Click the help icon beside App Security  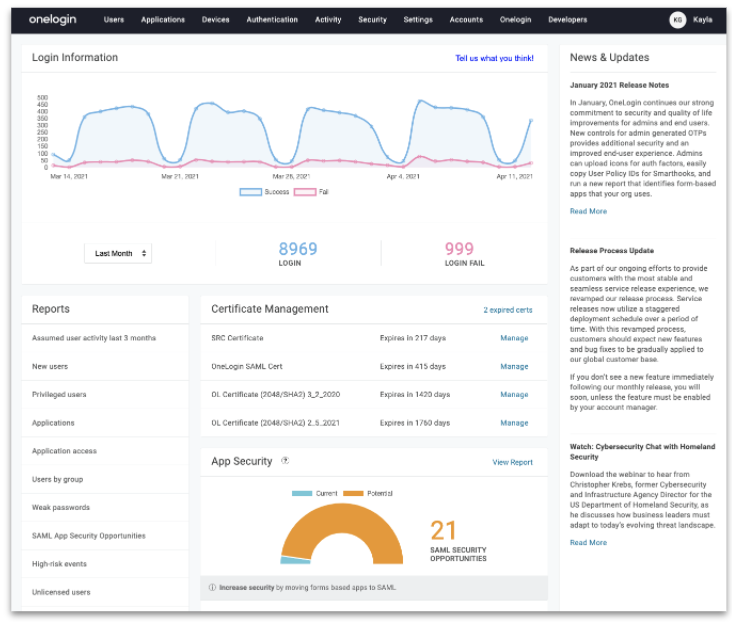pyautogui.click(x=285, y=461)
